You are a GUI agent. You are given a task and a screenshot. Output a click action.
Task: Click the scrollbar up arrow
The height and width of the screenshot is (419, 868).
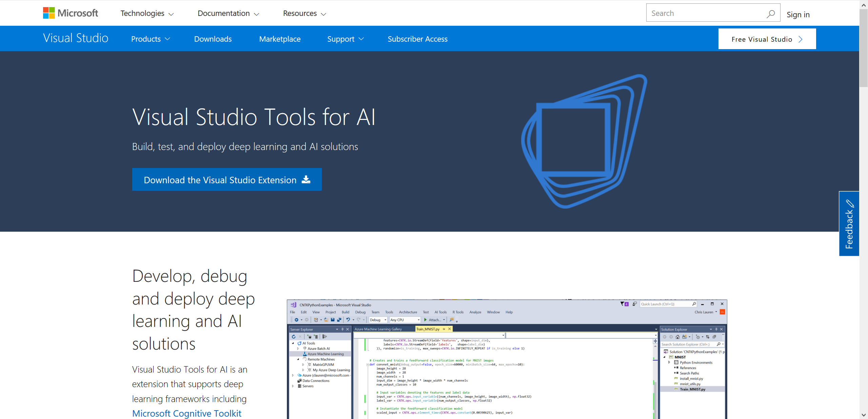[x=864, y=5]
